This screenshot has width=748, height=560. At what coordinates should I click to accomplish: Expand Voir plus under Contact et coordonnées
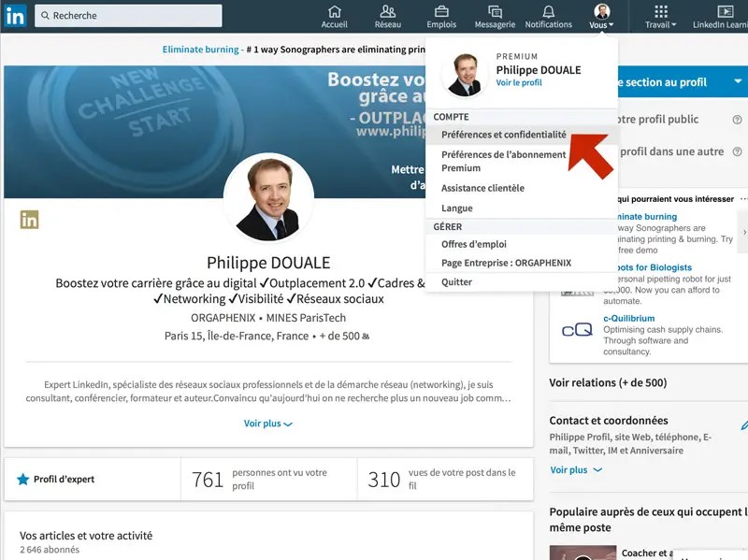(568, 470)
